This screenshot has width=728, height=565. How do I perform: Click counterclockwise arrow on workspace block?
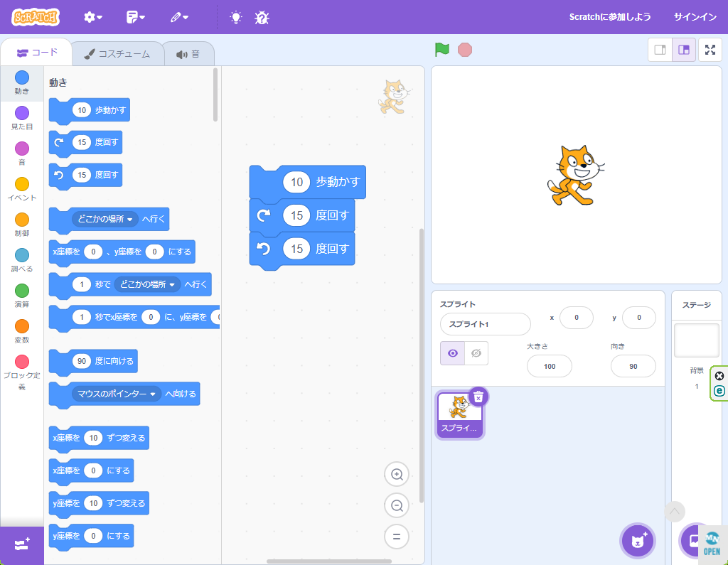click(x=264, y=249)
